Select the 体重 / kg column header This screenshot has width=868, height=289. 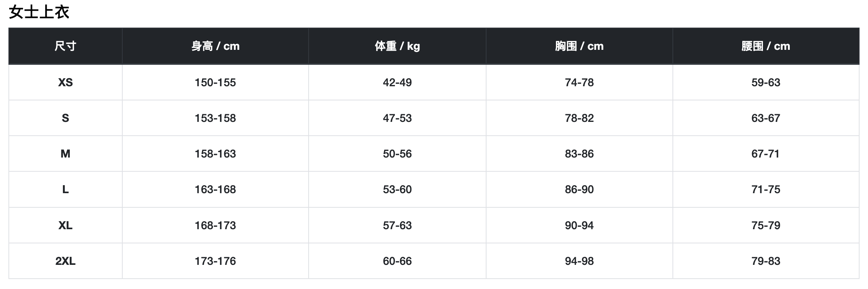[x=397, y=46]
